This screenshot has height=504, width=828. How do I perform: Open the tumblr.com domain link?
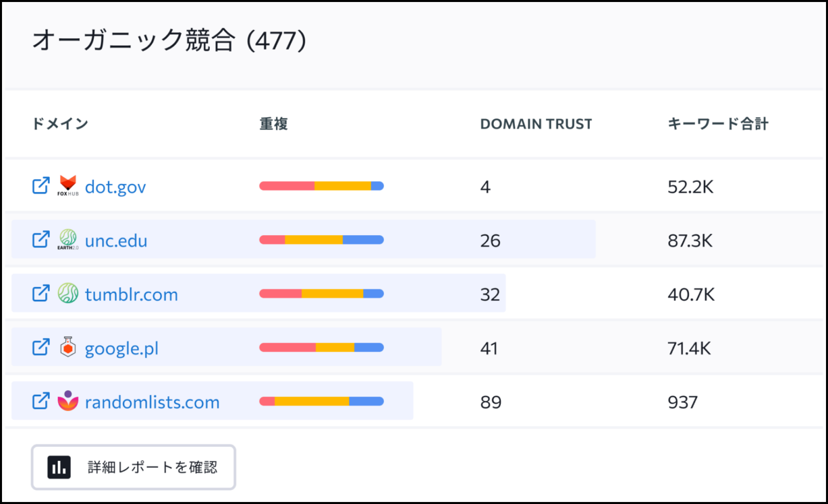pyautogui.click(x=131, y=294)
